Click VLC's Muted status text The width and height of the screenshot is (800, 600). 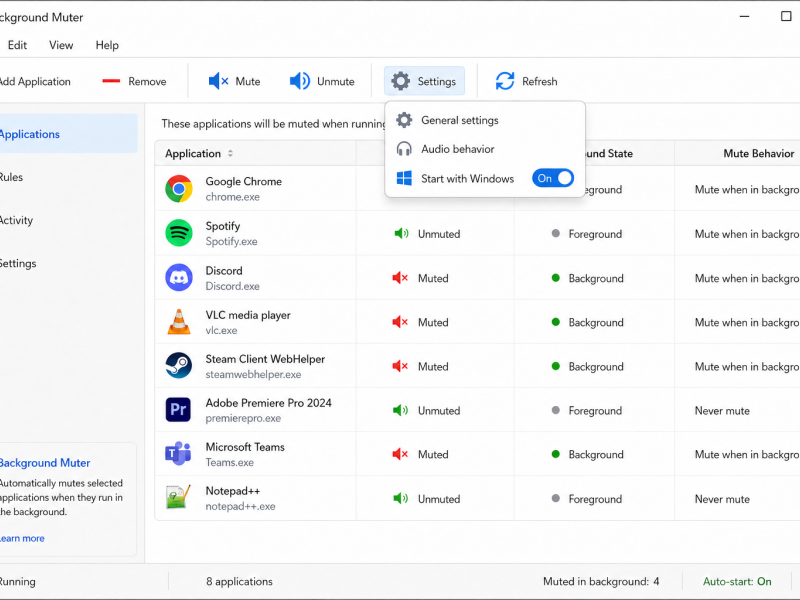pos(433,322)
